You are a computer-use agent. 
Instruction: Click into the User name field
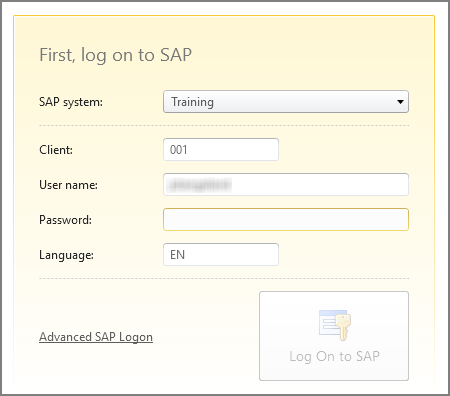click(x=286, y=184)
